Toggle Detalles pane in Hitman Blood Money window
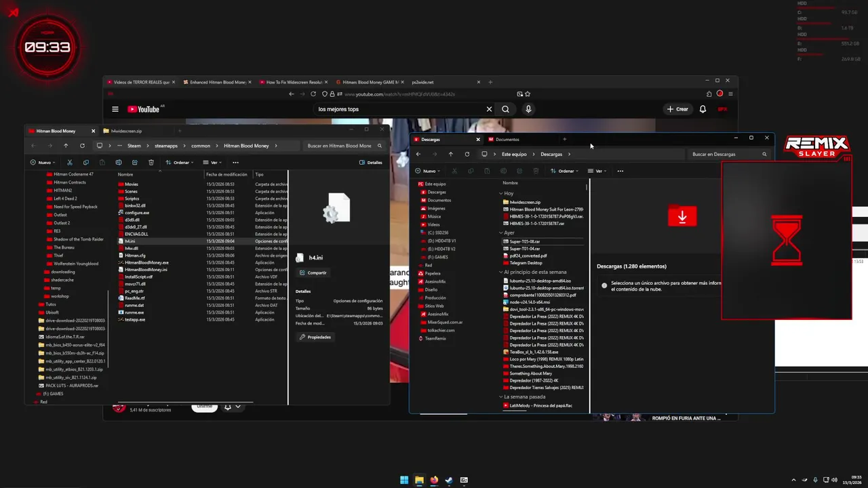Viewport: 868px width, 488px height. [371, 163]
